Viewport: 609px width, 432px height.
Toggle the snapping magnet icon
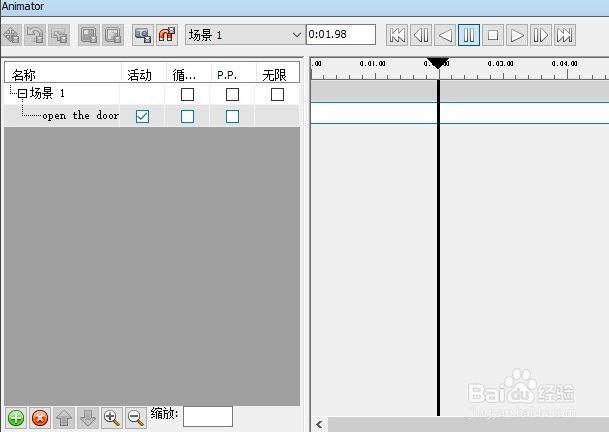(x=167, y=35)
